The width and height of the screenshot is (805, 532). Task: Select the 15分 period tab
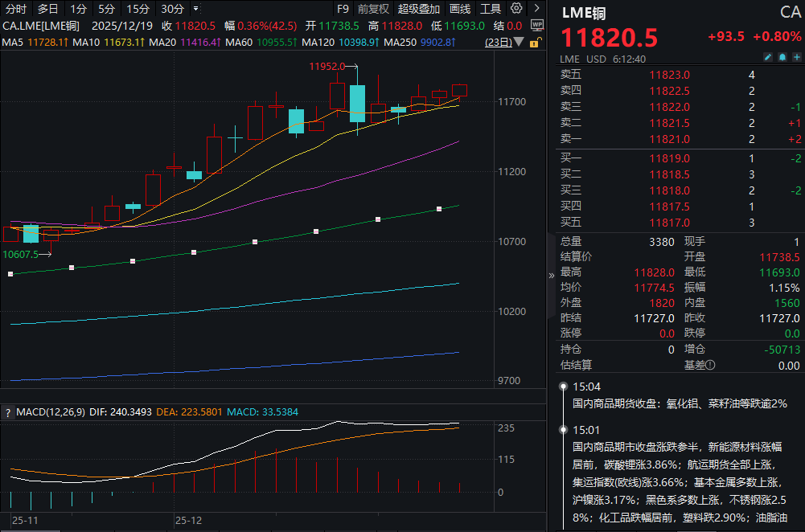click(138, 9)
